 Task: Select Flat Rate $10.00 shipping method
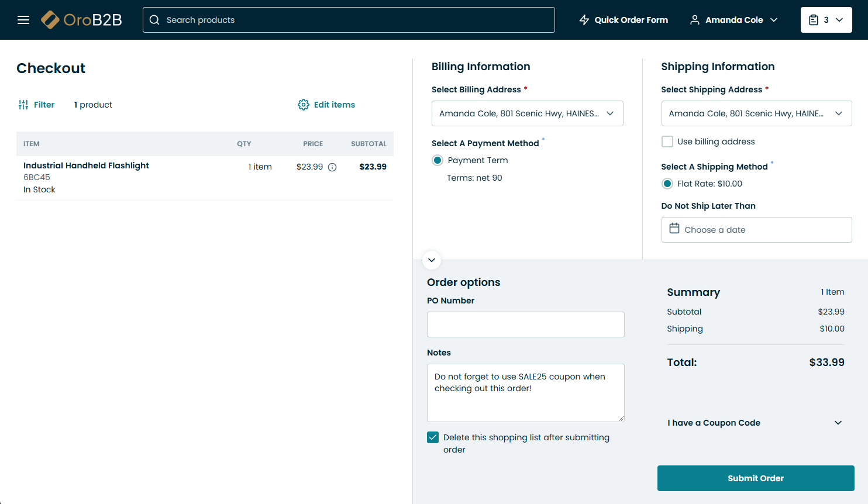[667, 184]
